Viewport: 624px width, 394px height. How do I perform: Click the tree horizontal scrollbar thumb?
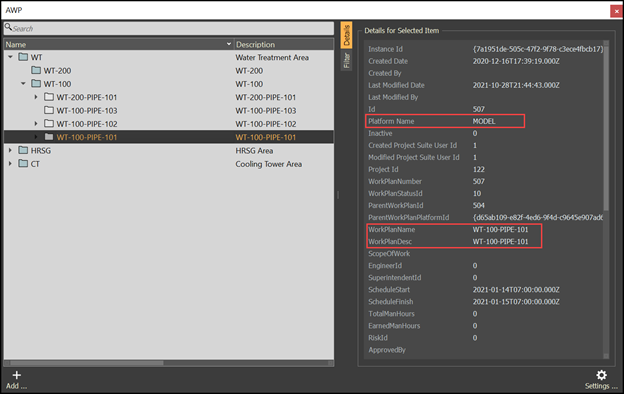[87, 363]
